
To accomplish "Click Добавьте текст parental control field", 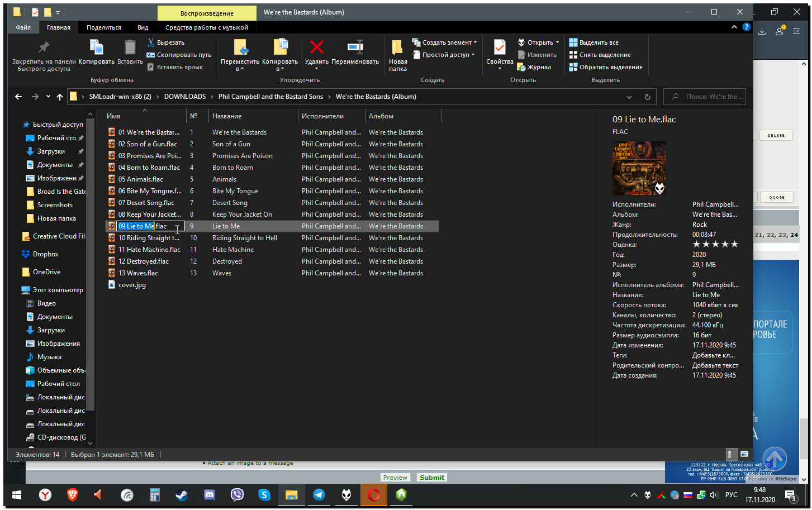I will click(x=715, y=365).
